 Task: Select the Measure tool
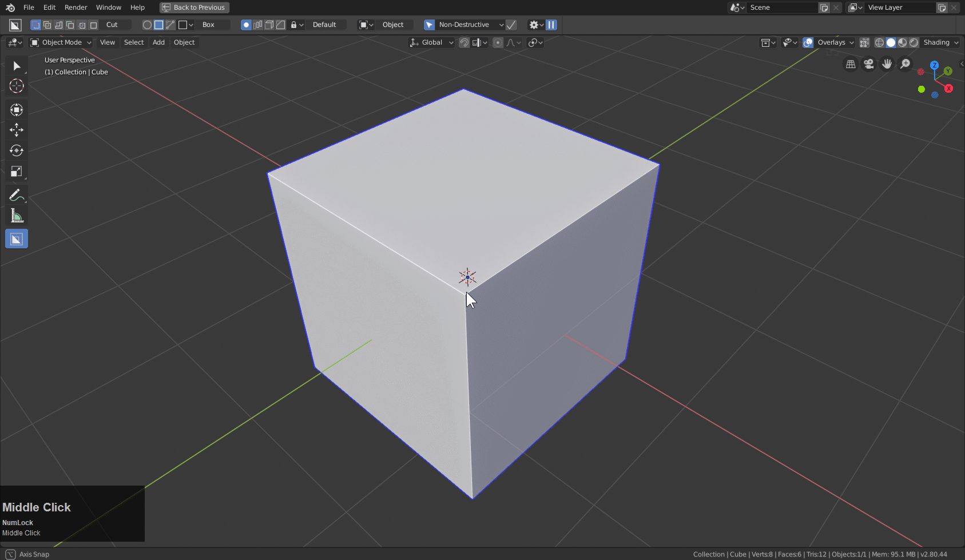[17, 216]
